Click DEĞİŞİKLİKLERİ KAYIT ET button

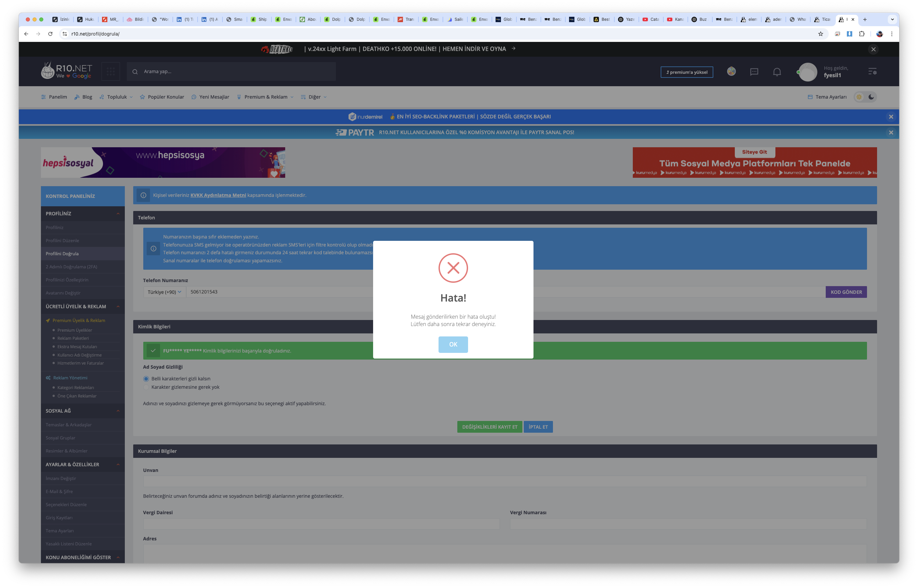click(x=490, y=427)
